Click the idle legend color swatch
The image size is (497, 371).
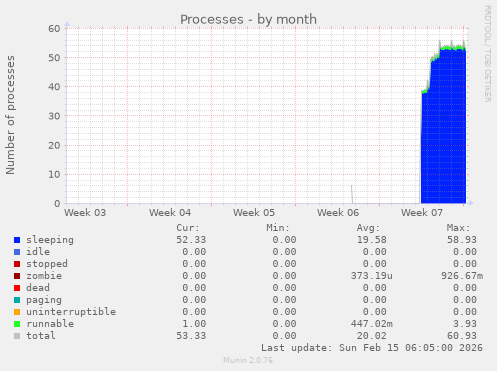point(17,252)
